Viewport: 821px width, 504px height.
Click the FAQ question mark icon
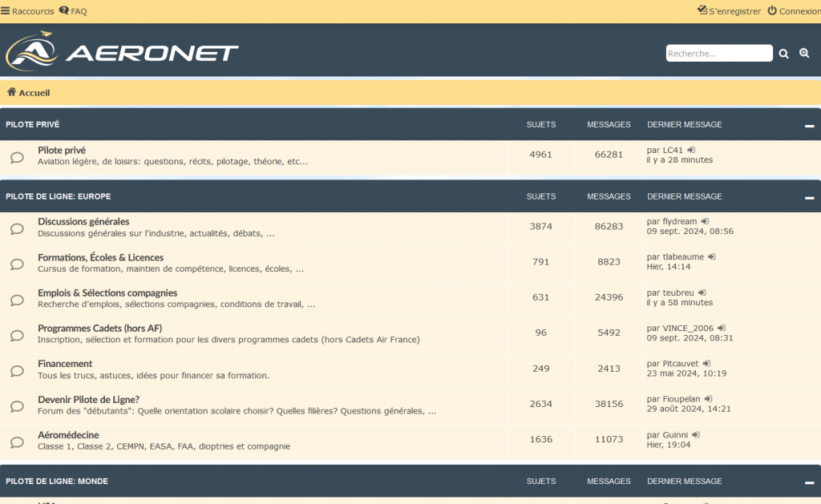63,10
